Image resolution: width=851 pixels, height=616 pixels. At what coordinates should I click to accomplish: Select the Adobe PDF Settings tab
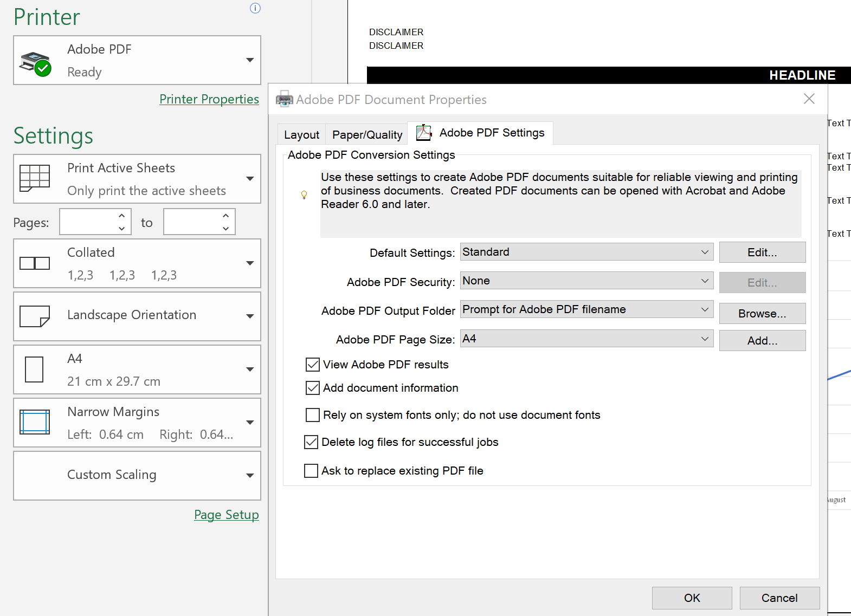pos(480,133)
